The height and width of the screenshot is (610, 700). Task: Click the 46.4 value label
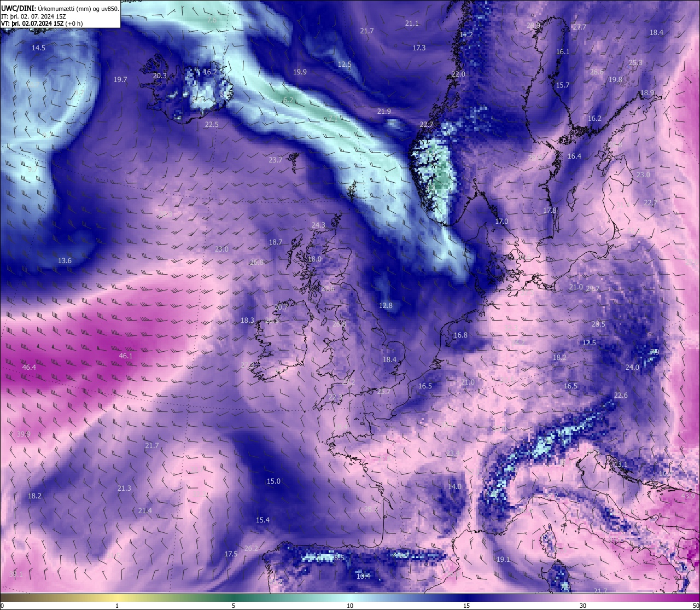point(29,367)
